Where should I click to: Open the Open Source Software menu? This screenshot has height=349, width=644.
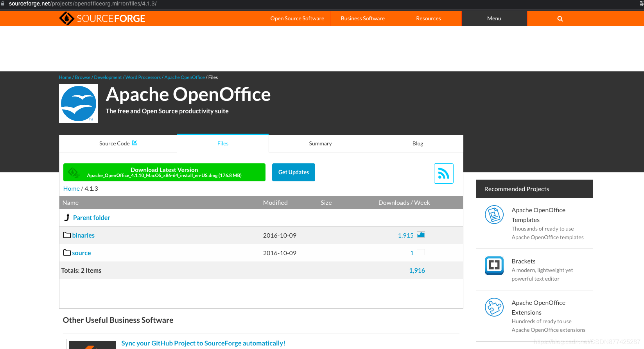coord(297,18)
